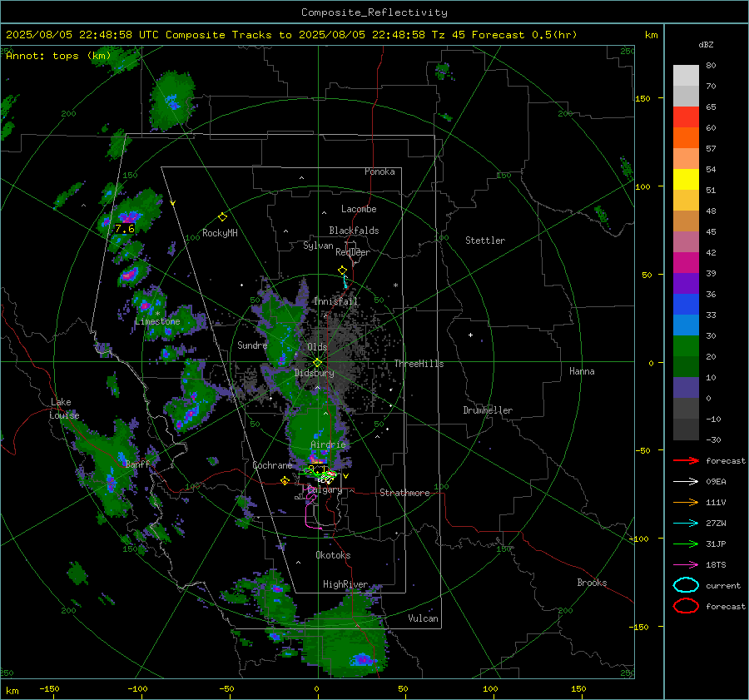Click the header timestamp 2025/08/05 22:48:58 UTC
This screenshot has height=700, width=749.
[82, 35]
